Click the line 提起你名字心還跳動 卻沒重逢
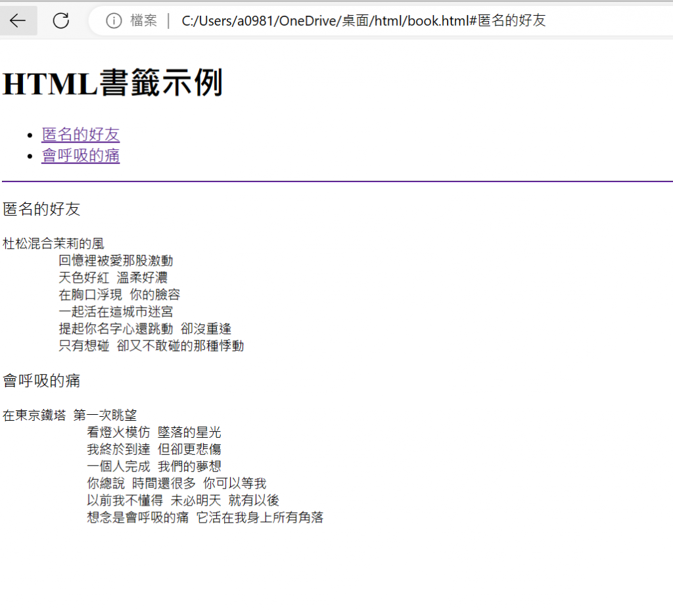Screen dimensions: 673x616 point(145,329)
